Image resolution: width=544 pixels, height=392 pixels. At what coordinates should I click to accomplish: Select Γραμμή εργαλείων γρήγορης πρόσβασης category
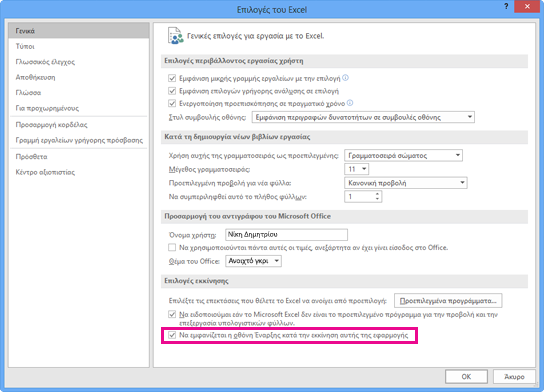[x=79, y=140]
